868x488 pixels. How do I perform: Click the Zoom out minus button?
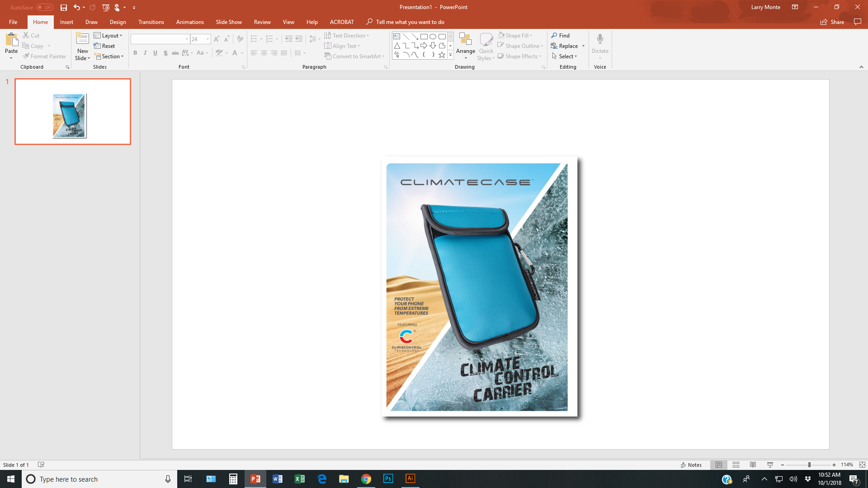tap(783, 465)
